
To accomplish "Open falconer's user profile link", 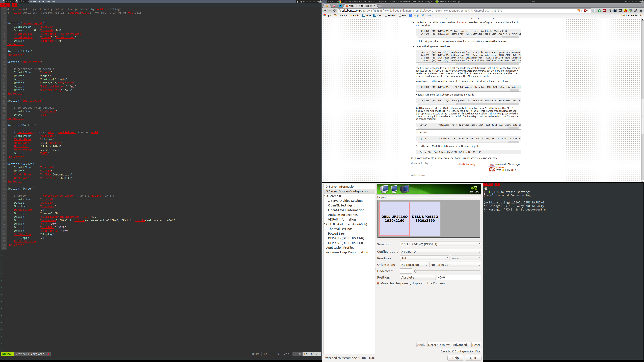I will 500,167.
